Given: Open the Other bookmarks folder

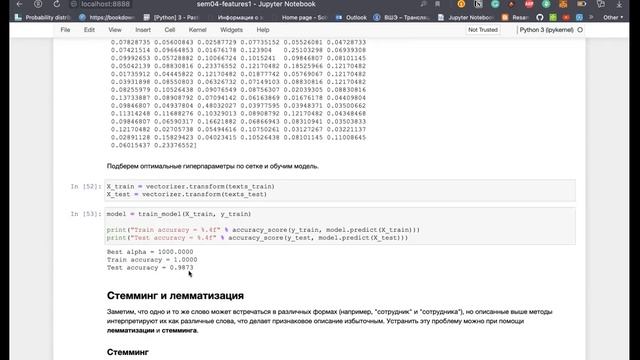Looking at the screenshot, I should tap(613, 18).
